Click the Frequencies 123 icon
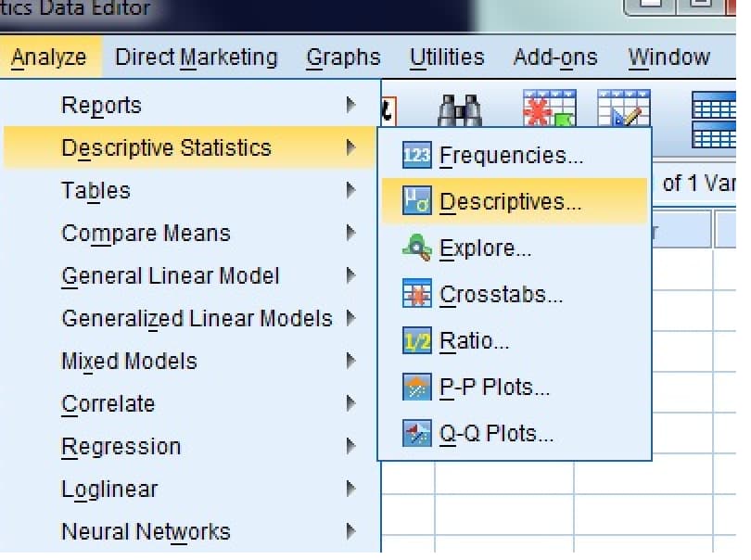The width and height of the screenshot is (751, 560). (416, 155)
